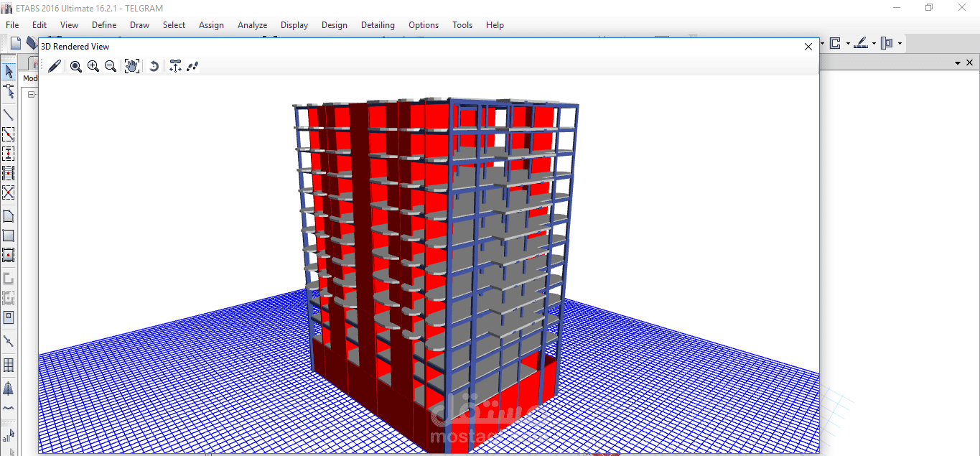Open the Assign menu
Viewport: 980px width, 456px height.
[x=211, y=25]
